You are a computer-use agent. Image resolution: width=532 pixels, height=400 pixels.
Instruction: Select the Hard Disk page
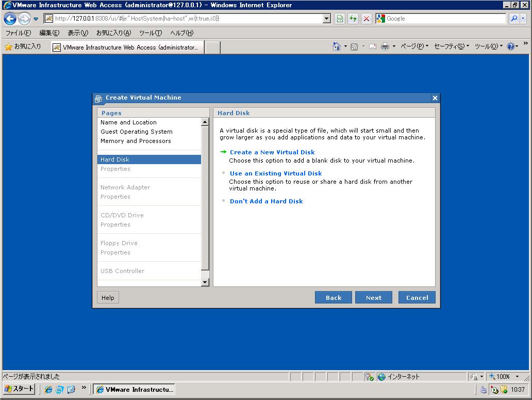pyautogui.click(x=149, y=159)
